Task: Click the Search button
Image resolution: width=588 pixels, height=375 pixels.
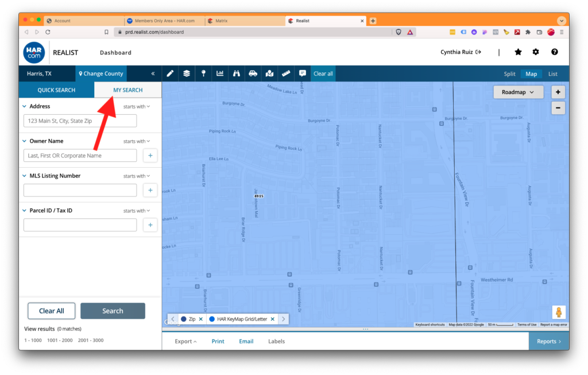Action: coord(113,311)
